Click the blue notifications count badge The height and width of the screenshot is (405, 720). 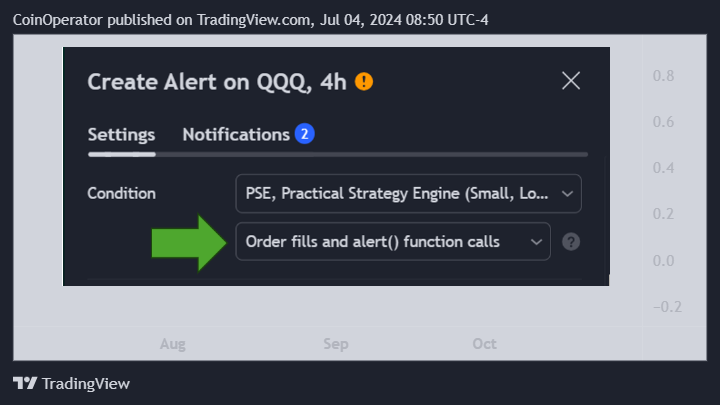coord(304,134)
